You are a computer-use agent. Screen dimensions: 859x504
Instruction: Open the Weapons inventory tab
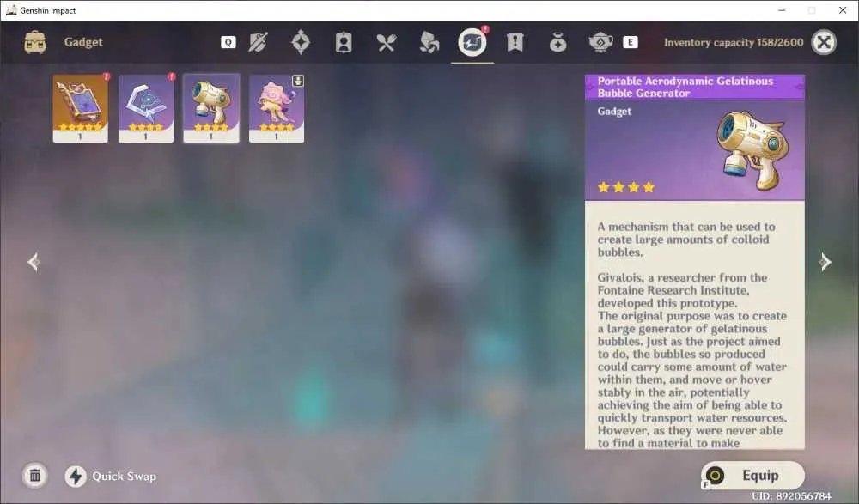point(258,42)
